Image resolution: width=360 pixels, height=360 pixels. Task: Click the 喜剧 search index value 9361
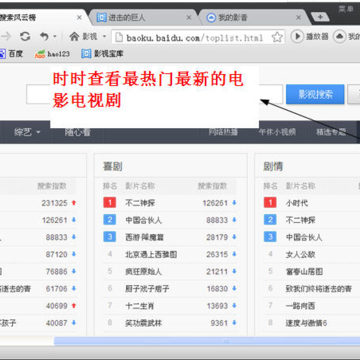(x=219, y=323)
